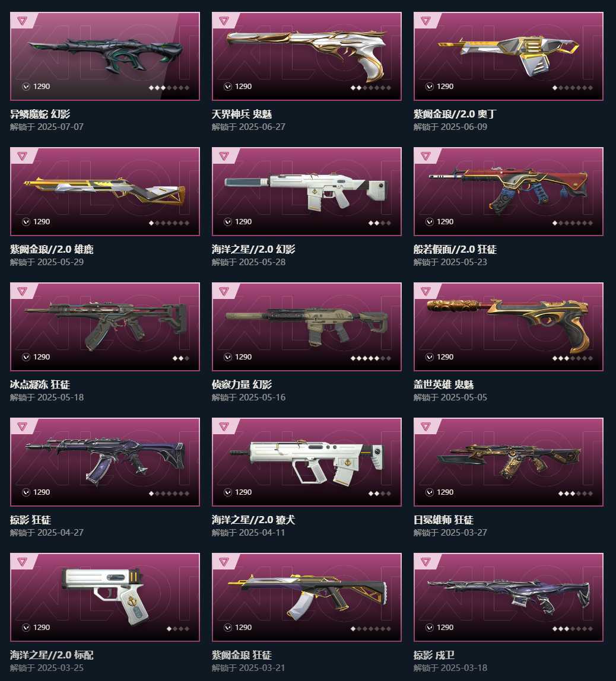616x681 pixels.
Task: Click the 掠影 狂徒 skin name
Action: click(30, 520)
